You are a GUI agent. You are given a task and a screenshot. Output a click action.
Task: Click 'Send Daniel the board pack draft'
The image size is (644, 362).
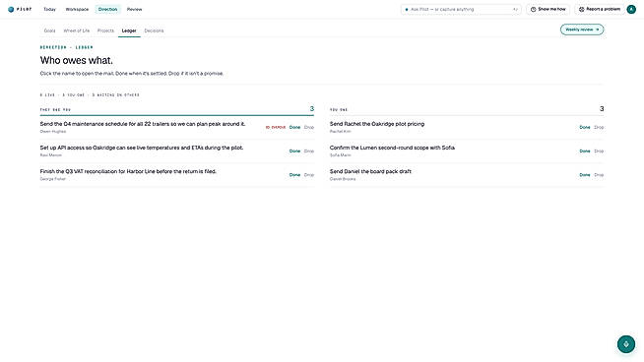pyautogui.click(x=370, y=171)
